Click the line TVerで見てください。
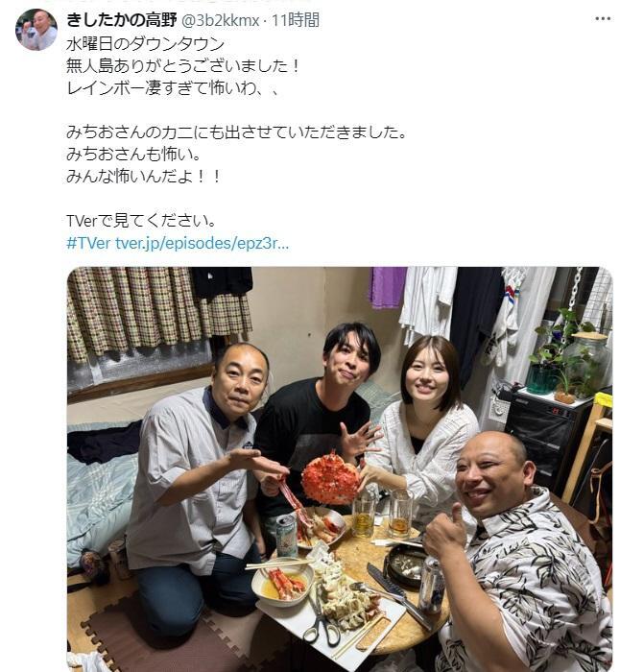The height and width of the screenshot is (672, 620). (x=141, y=221)
